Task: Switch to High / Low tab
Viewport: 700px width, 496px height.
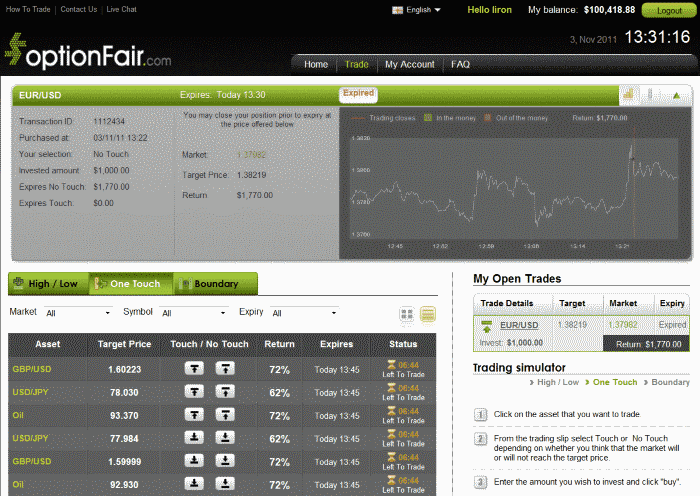Action: (49, 283)
